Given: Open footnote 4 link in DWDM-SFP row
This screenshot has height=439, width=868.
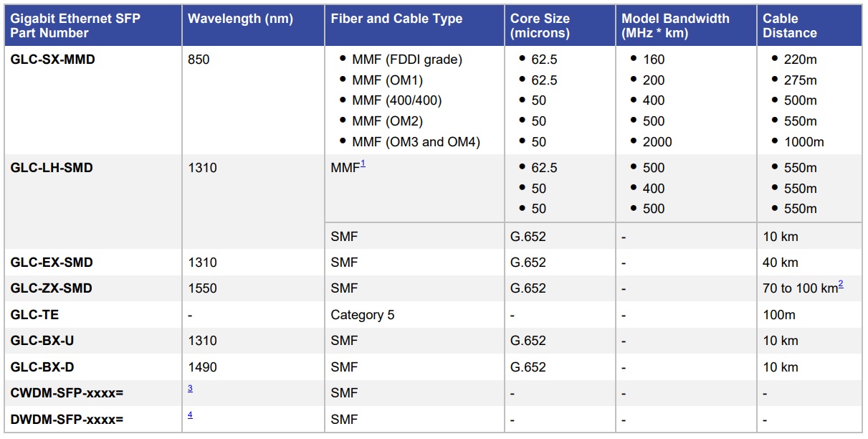Looking at the screenshot, I should (191, 415).
